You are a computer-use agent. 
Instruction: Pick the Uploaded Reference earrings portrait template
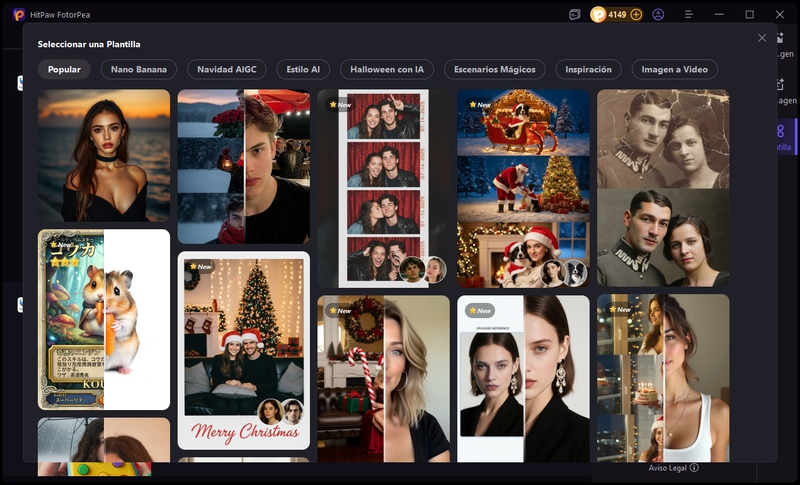[x=523, y=379]
